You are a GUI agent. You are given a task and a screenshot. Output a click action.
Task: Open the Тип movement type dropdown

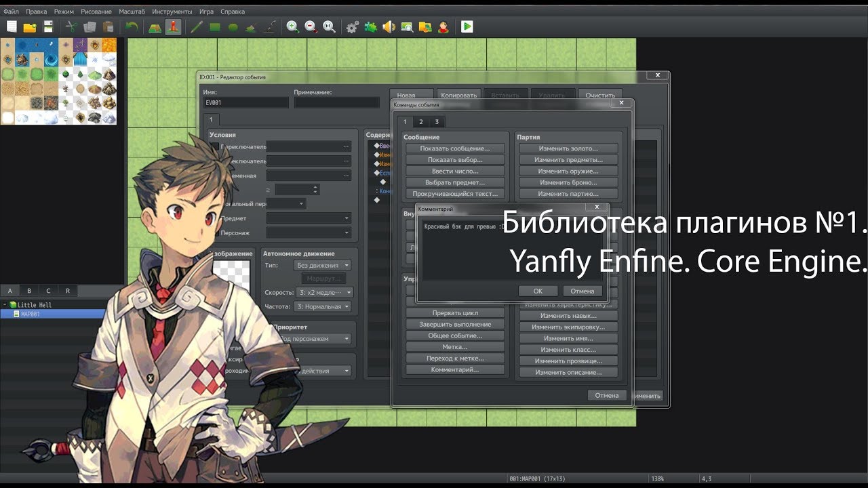[x=322, y=266]
